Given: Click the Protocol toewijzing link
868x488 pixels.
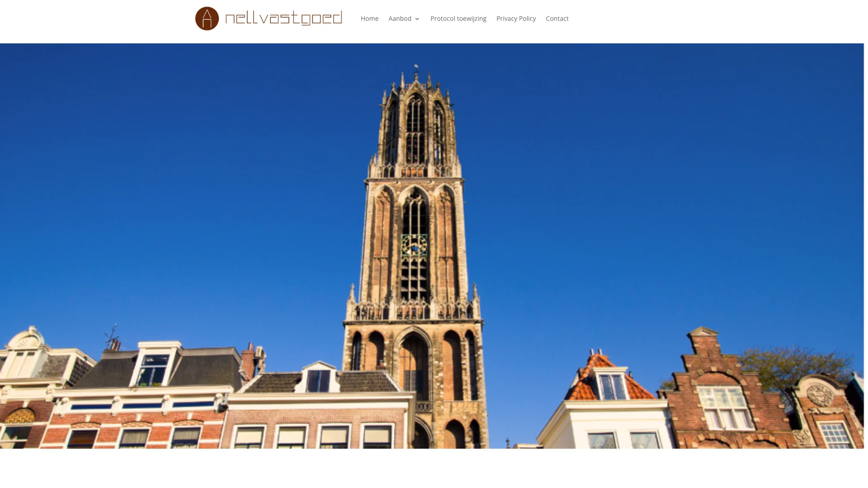Looking at the screenshot, I should [458, 19].
